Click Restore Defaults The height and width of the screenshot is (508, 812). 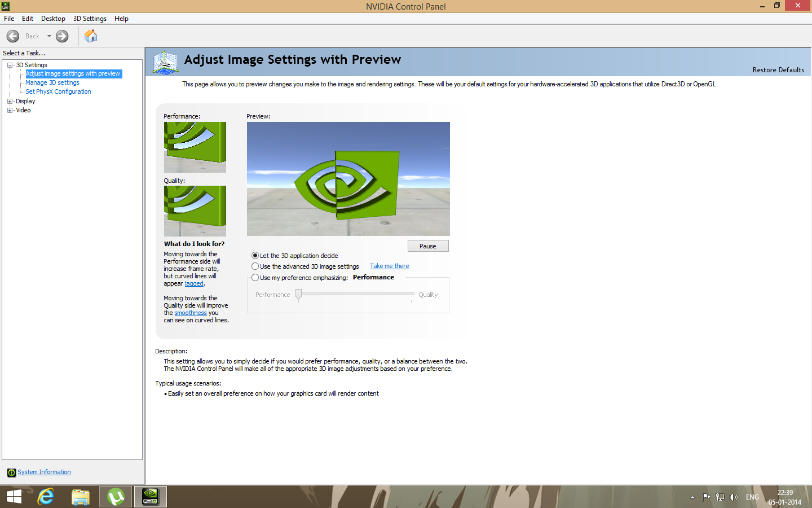(778, 70)
